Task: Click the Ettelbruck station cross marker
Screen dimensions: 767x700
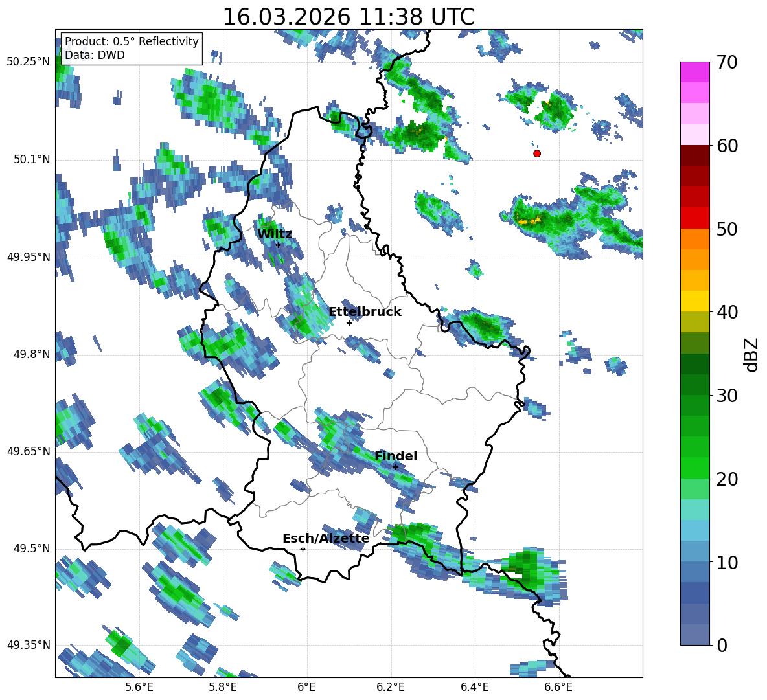Action: coord(349,322)
